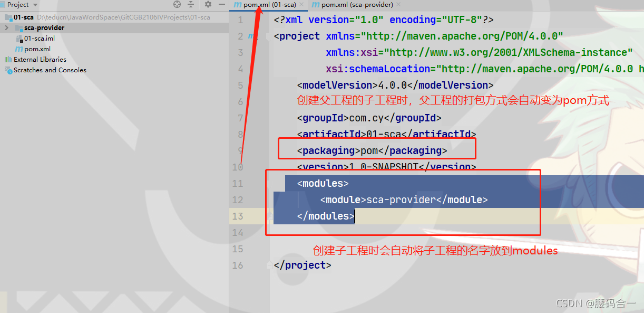This screenshot has width=644, height=313.
Task: Click the Maven gutter icon on line 2
Action: 252,36
